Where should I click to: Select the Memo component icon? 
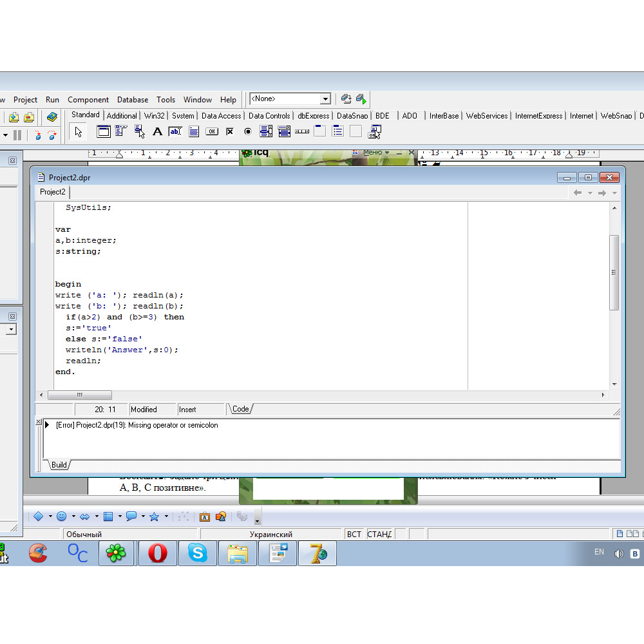pos(194,132)
